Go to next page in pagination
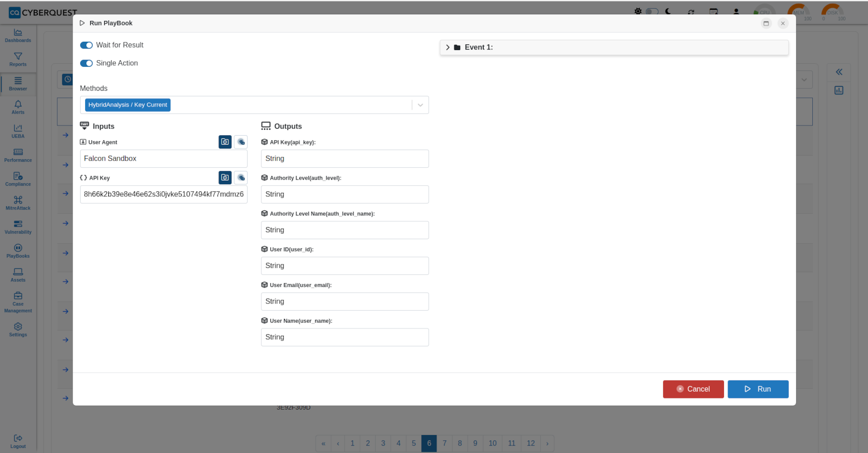 [x=547, y=443]
